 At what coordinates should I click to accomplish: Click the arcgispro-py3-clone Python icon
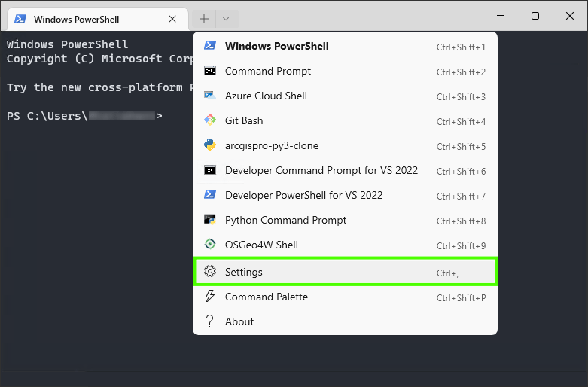click(x=210, y=145)
